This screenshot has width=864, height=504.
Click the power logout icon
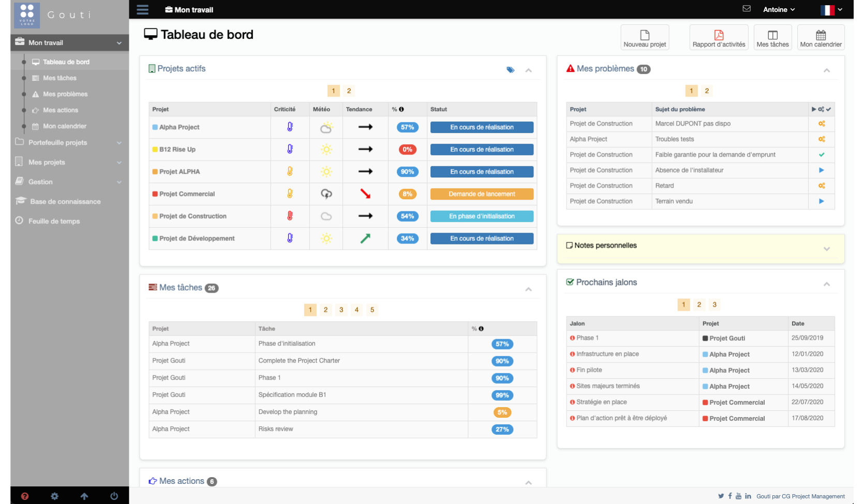[x=114, y=496]
